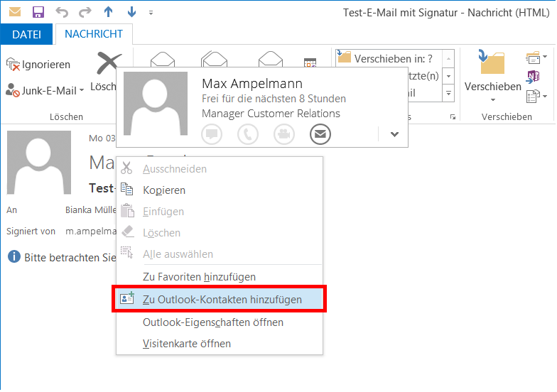Call Max Ampelmann with the phone icon
557x392 pixels.
point(248,134)
